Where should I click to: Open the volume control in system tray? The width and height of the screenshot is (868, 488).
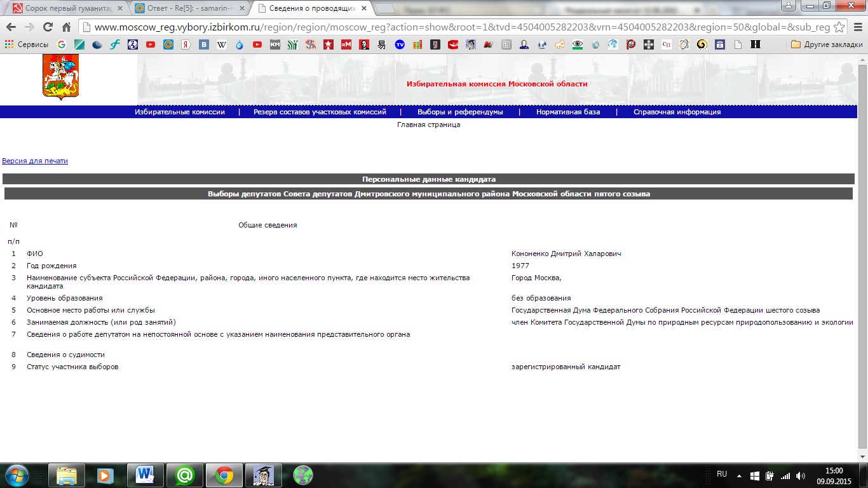800,475
